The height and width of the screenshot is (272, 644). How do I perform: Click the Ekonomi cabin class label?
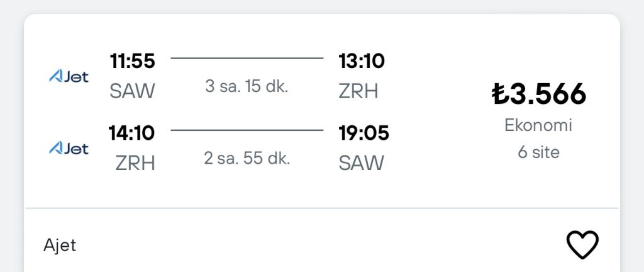coord(538,125)
